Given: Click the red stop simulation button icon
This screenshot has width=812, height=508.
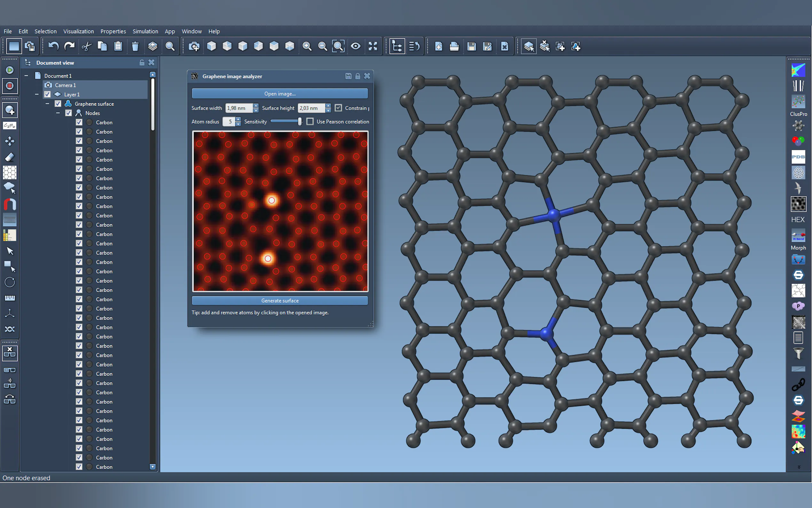Looking at the screenshot, I should [10, 86].
